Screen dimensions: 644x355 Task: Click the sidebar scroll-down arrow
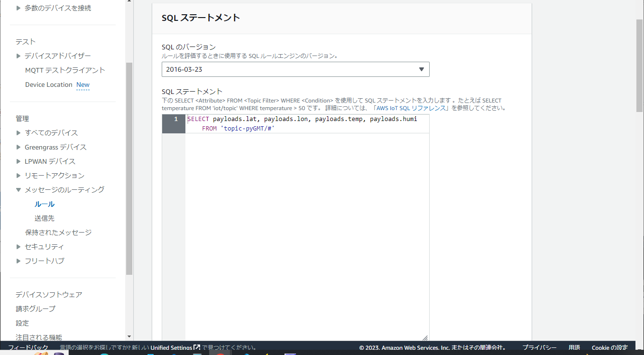click(129, 336)
